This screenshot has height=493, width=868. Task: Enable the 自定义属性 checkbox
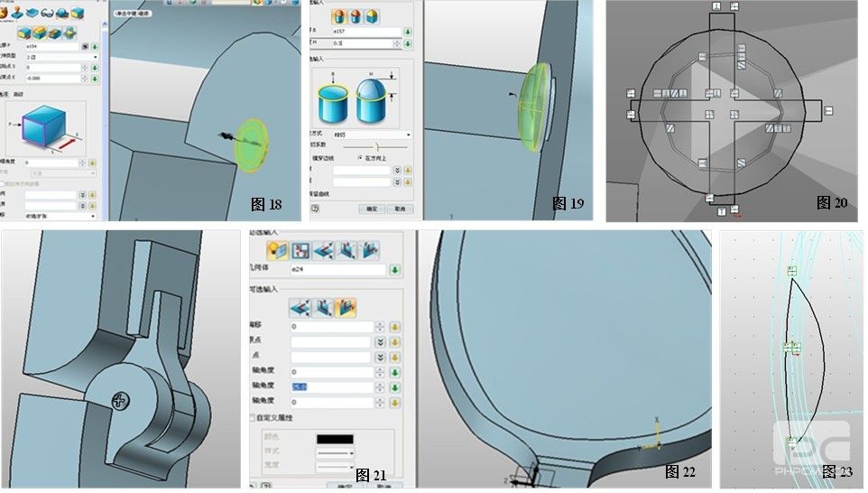(x=253, y=418)
